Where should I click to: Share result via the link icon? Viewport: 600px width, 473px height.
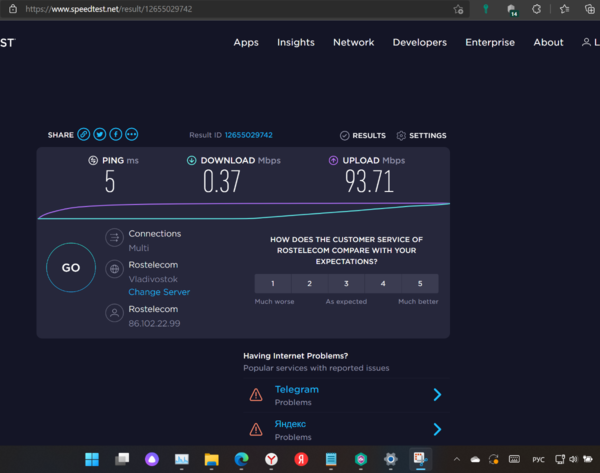pyautogui.click(x=84, y=135)
